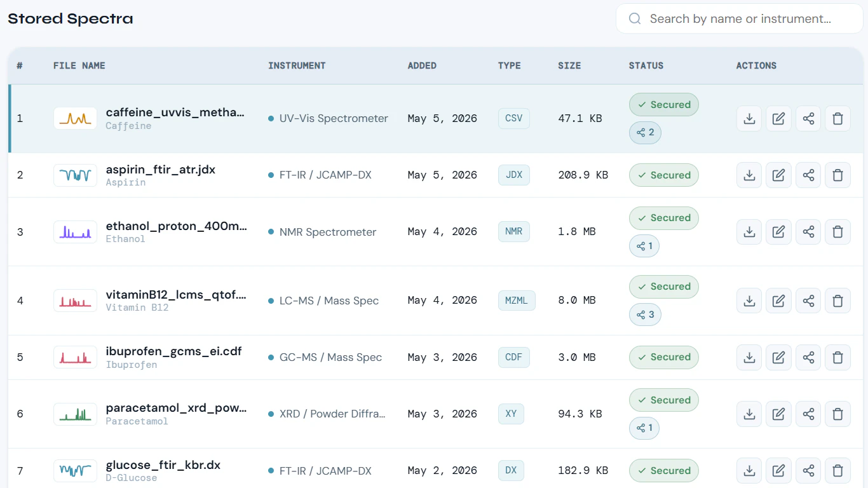Viewport: 868px width, 488px height.
Task: Download caffeine_uvvis spectrum file
Action: [749, 119]
